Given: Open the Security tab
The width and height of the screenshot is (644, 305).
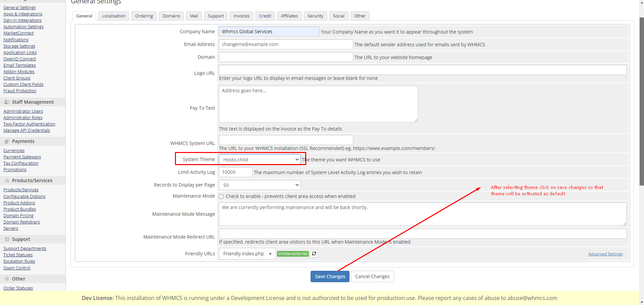Looking at the screenshot, I should (x=315, y=16).
